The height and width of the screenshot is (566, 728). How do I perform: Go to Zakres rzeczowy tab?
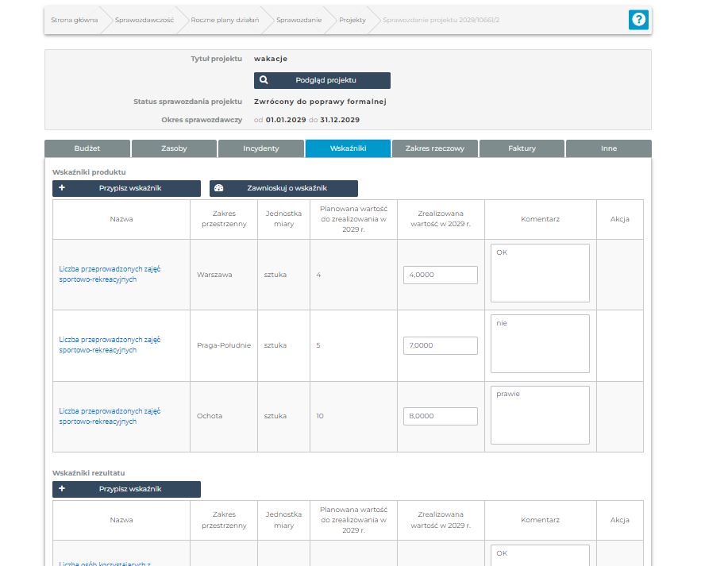(x=434, y=148)
